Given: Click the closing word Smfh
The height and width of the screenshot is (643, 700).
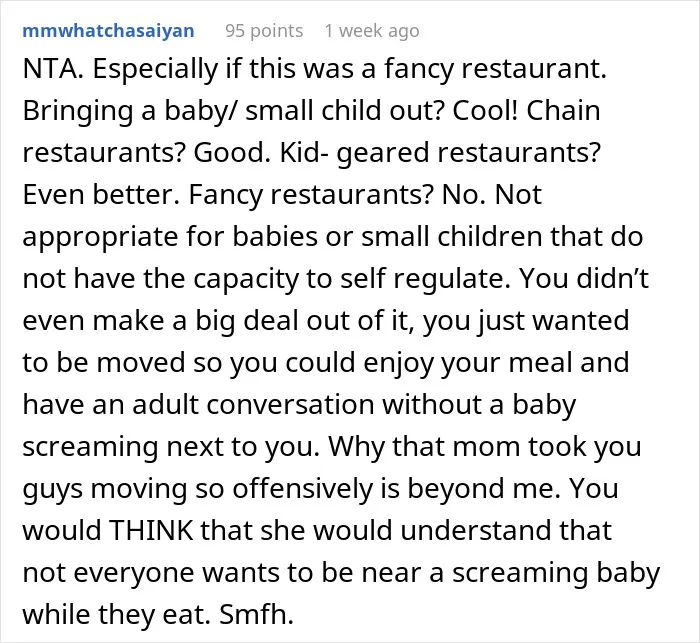Looking at the screenshot, I should (x=256, y=614).
